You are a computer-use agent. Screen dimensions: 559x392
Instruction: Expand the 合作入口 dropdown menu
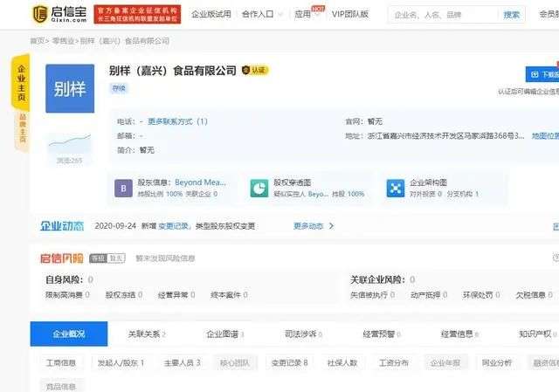click(x=262, y=14)
